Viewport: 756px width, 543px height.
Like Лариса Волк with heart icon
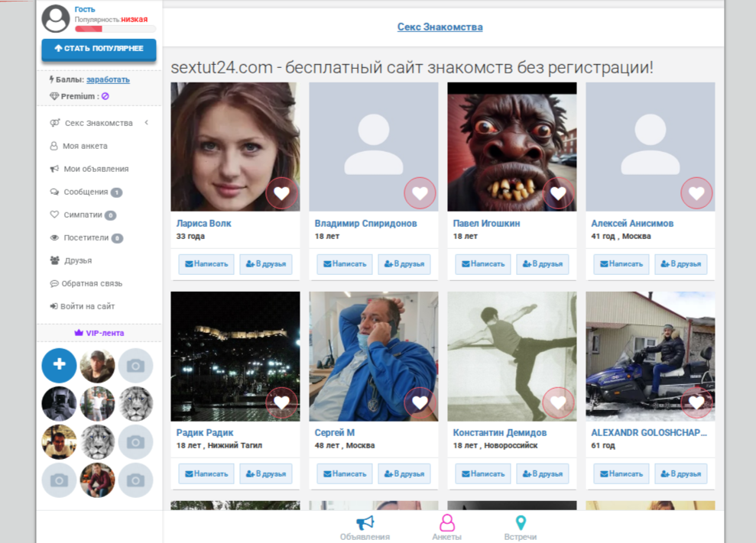[281, 193]
